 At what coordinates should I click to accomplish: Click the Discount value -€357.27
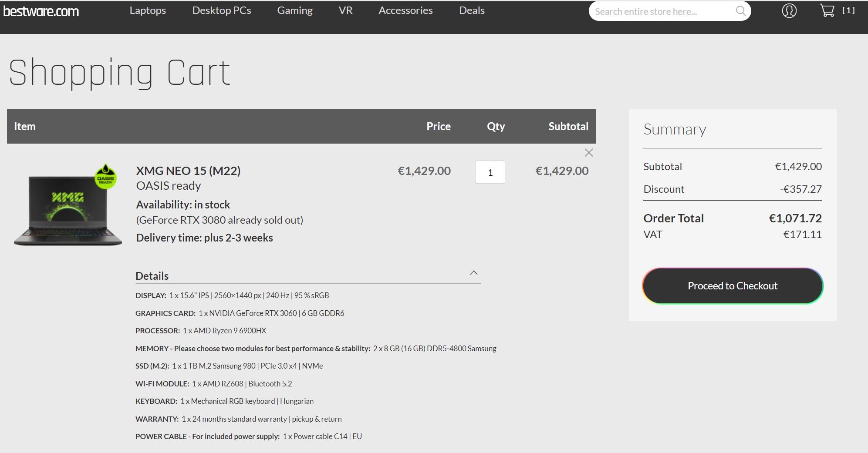tap(800, 189)
